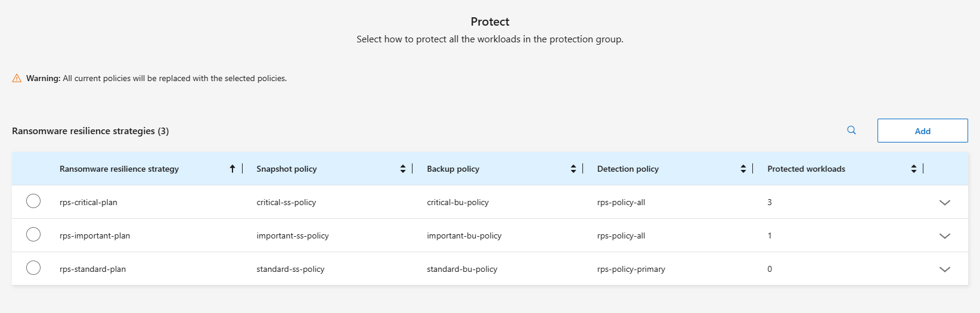Click Protected workloads sort arrows
The image size is (980, 313).
click(x=914, y=169)
